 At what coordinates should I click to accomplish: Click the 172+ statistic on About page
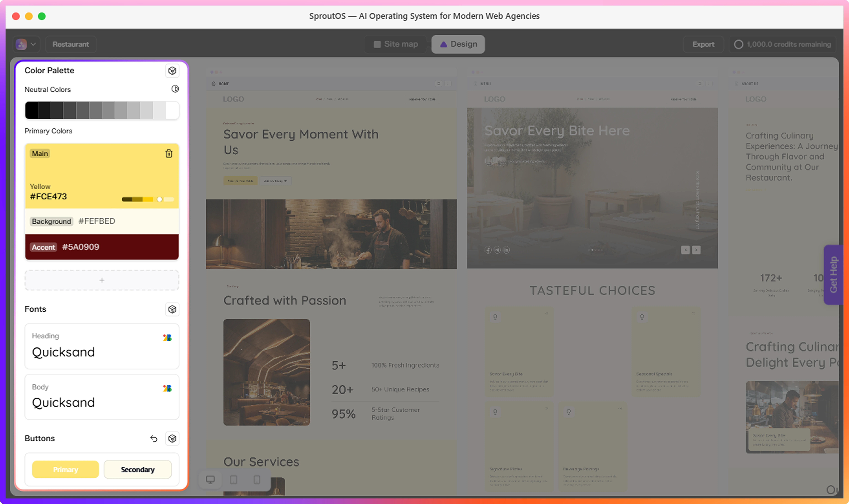(771, 278)
